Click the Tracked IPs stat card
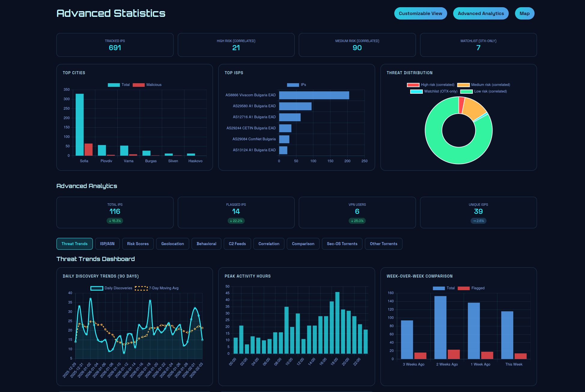The image size is (585, 392). coord(115,45)
